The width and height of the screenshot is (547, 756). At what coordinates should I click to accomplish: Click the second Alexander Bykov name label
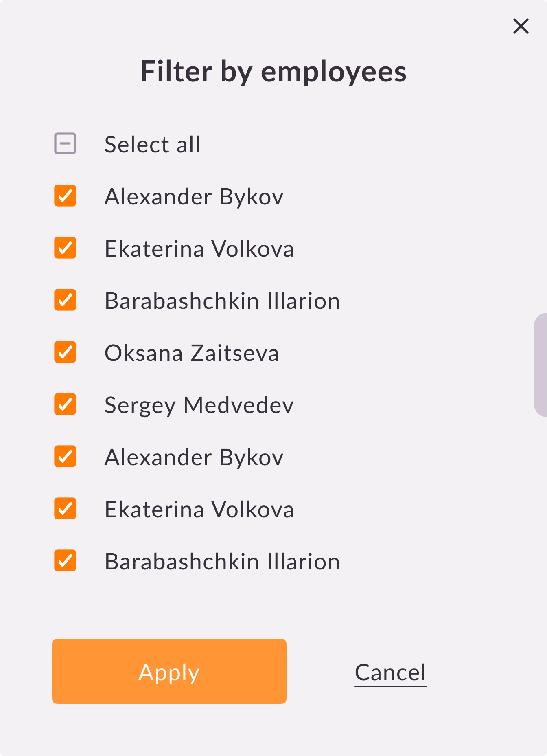point(194,457)
